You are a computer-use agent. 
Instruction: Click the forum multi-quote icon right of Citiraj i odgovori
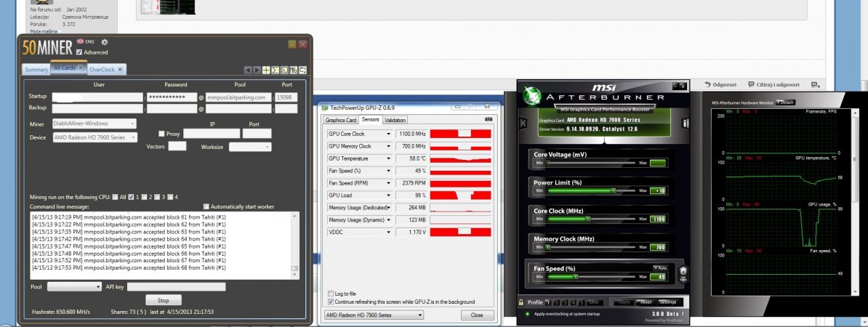coord(816,84)
